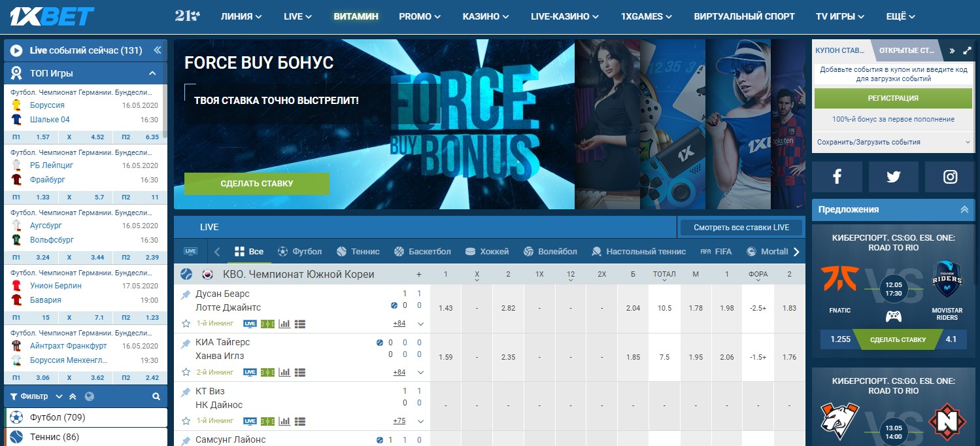Open the Facebook social link icon
980x446 pixels.
[837, 177]
